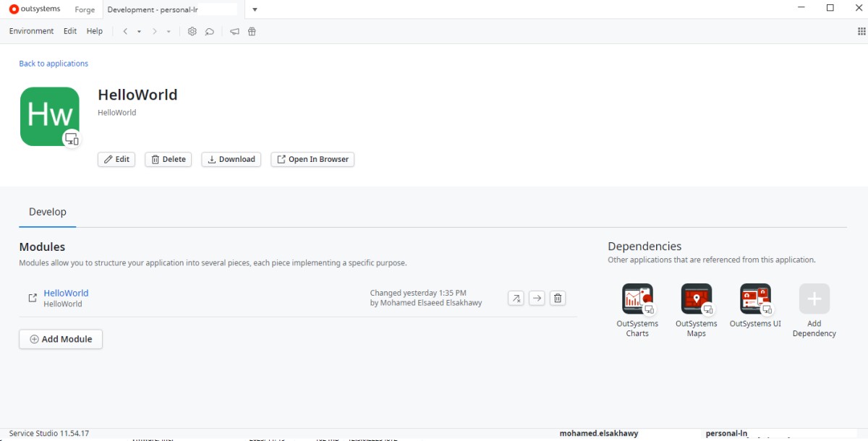Go back to applications list

[x=54, y=64]
